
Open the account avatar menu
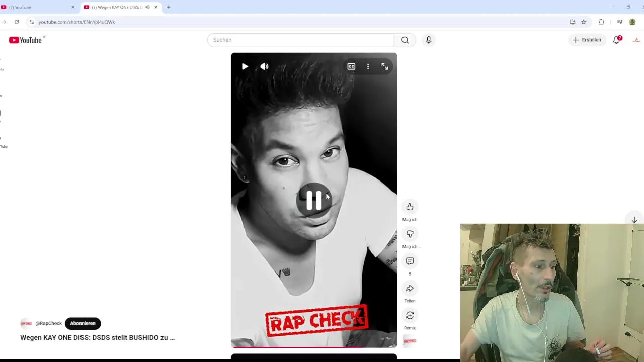point(636,40)
